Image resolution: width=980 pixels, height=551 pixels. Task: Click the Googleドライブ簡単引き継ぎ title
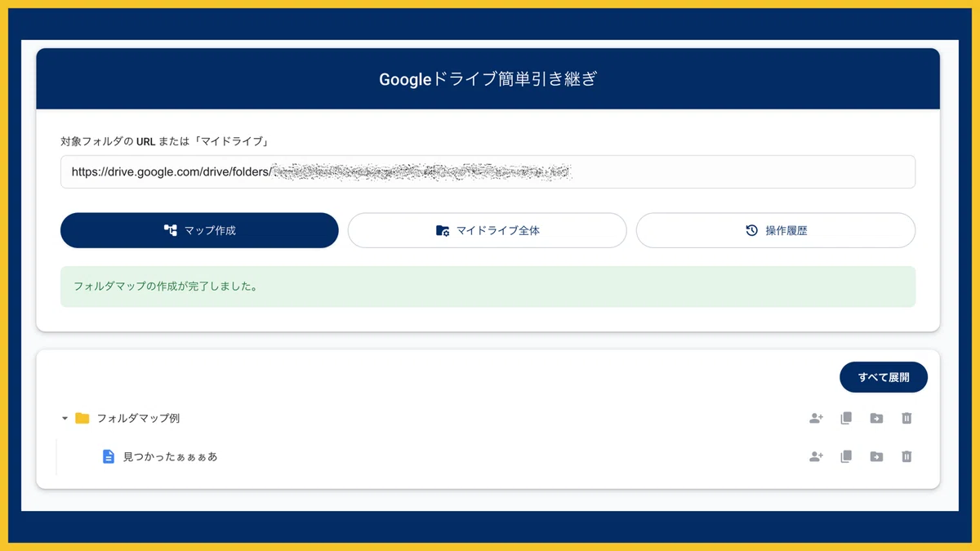488,79
